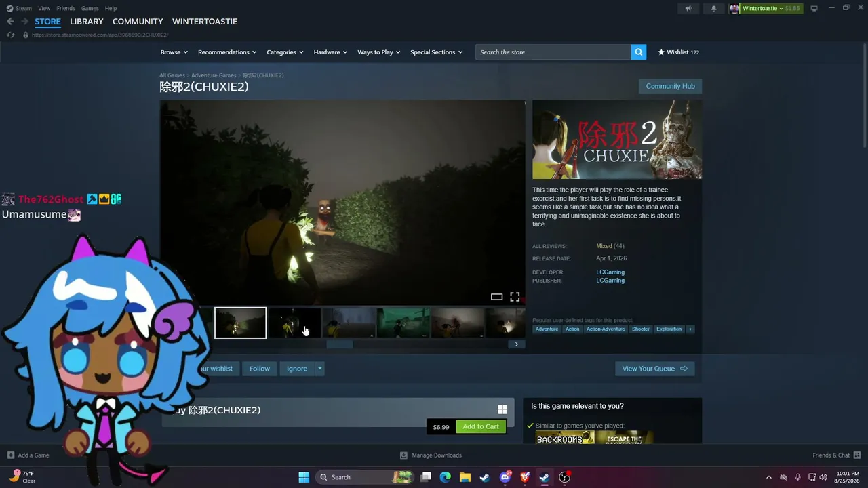Select the green-tinted screenshot thumbnail
The width and height of the screenshot is (868, 488).
point(403,323)
